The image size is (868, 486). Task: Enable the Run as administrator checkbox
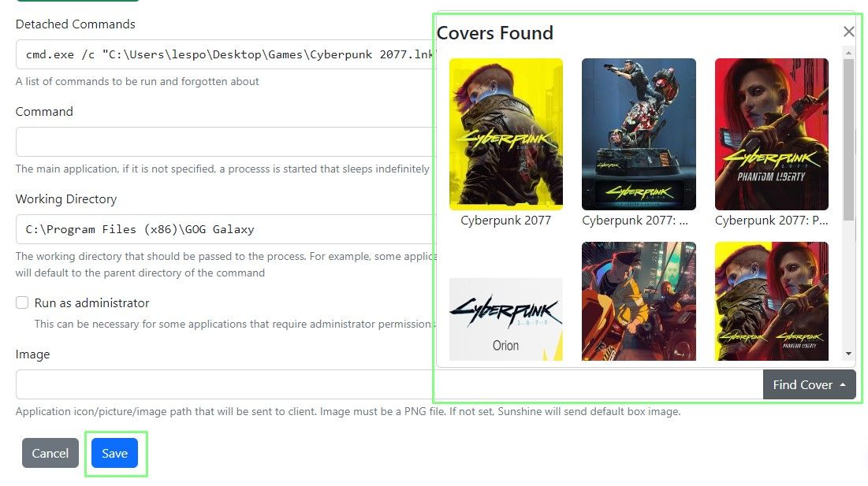(x=21, y=302)
